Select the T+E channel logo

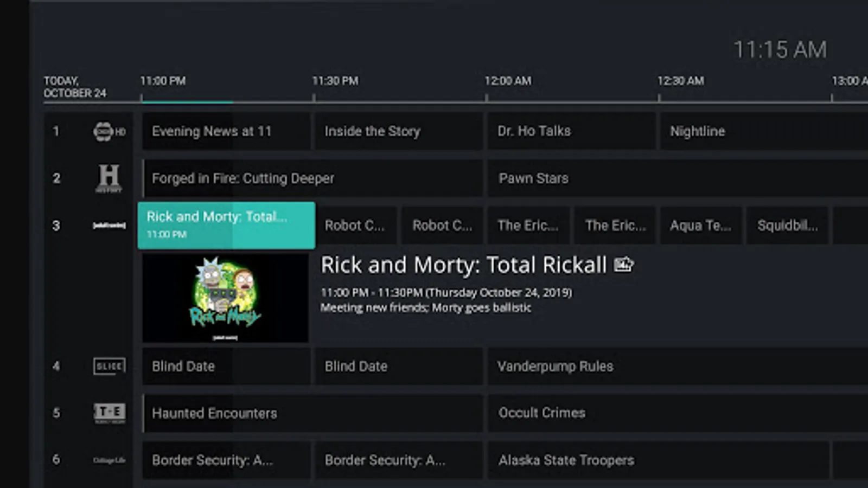110,413
